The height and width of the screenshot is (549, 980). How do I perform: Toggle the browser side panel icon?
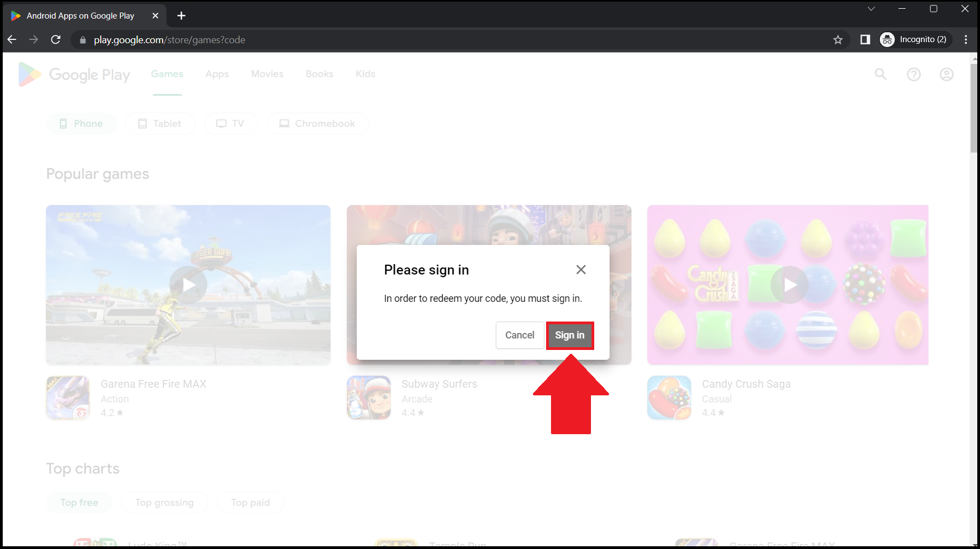pyautogui.click(x=865, y=39)
